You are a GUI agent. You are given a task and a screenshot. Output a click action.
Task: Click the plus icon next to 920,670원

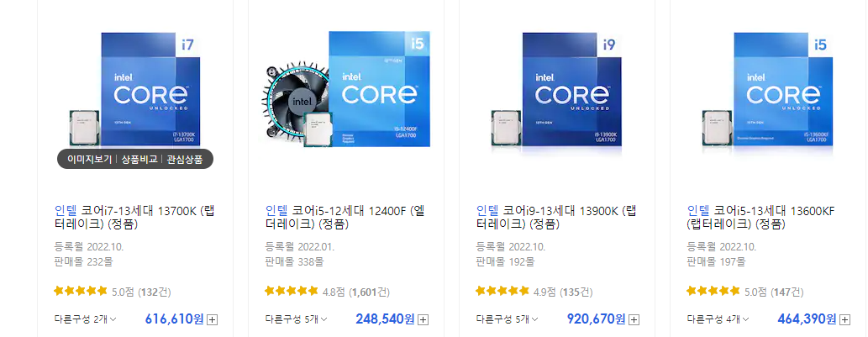[634, 320]
